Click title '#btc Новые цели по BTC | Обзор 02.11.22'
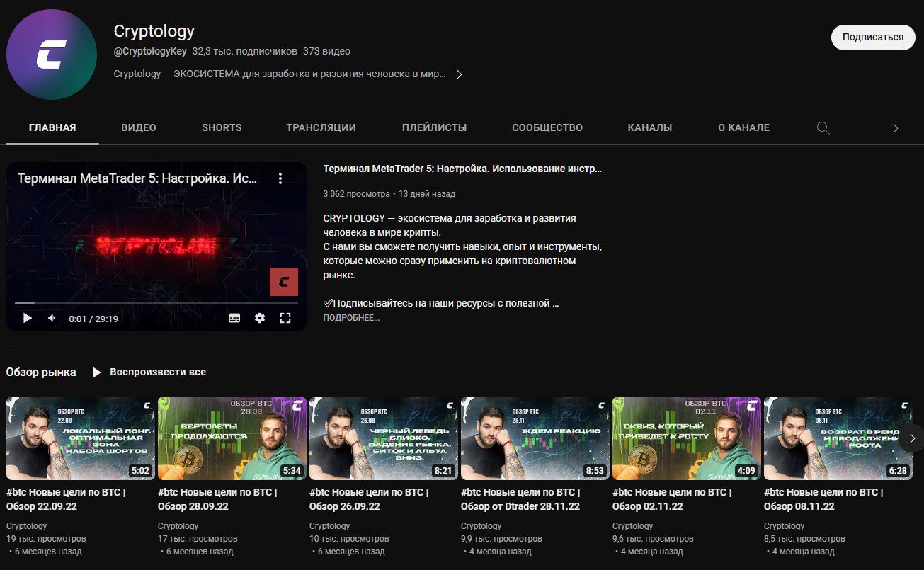This screenshot has height=570, width=924. [672, 499]
